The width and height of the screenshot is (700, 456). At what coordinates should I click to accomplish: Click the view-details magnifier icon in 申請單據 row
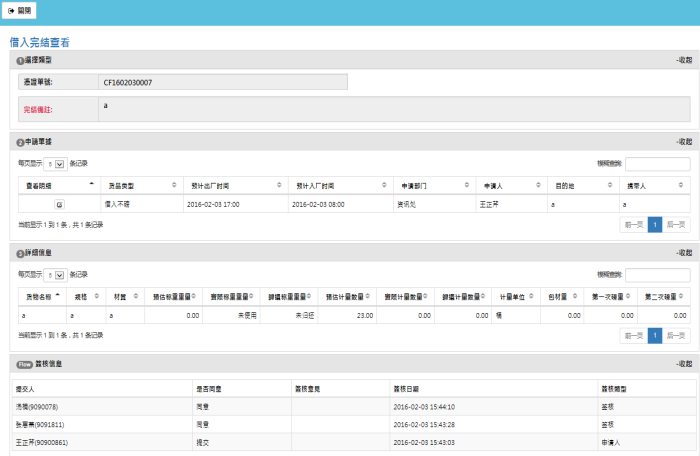pyautogui.click(x=58, y=204)
